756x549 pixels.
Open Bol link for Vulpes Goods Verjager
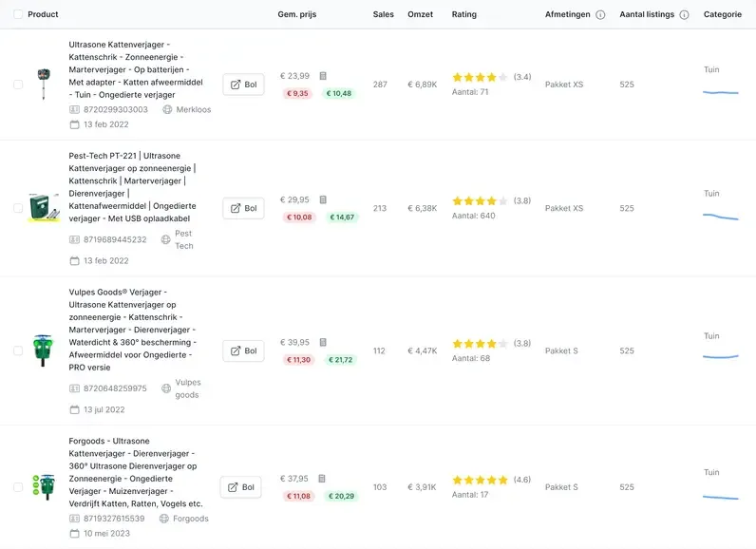(243, 350)
